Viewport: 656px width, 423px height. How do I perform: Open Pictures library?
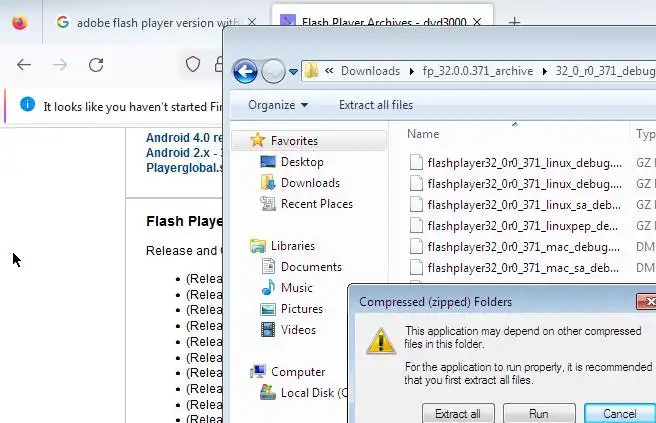tap(302, 309)
